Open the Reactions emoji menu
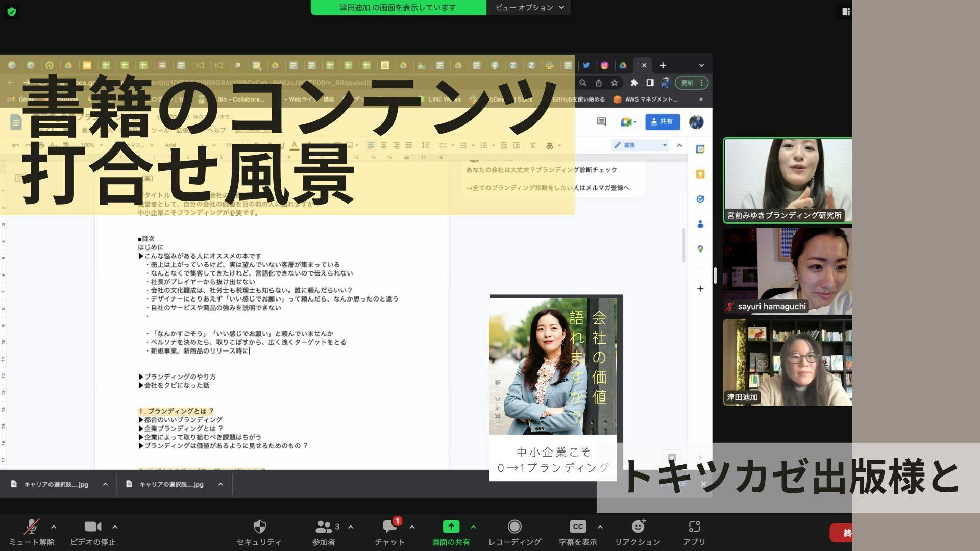980x551 pixels. coord(638,527)
